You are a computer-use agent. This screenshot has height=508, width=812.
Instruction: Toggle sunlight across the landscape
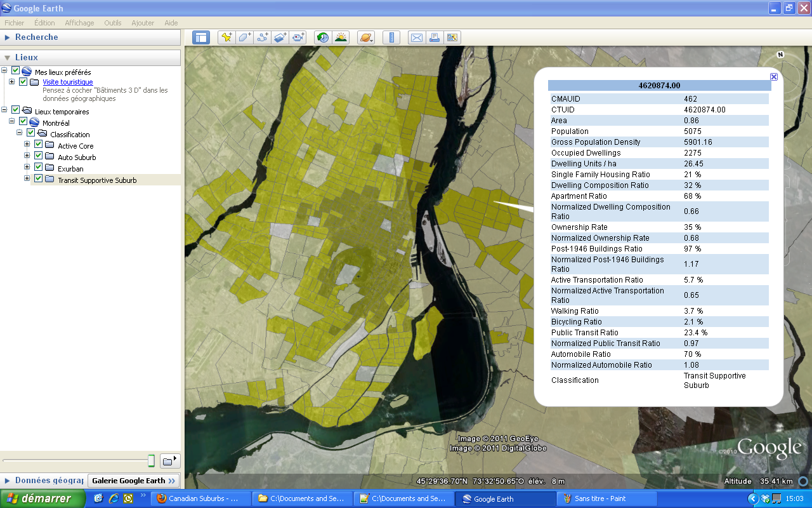(x=341, y=37)
